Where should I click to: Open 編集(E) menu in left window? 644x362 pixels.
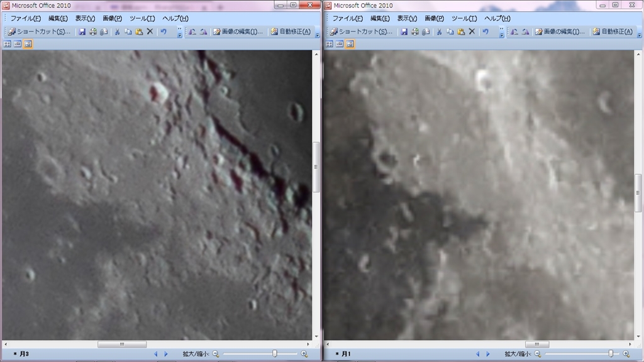[58, 18]
